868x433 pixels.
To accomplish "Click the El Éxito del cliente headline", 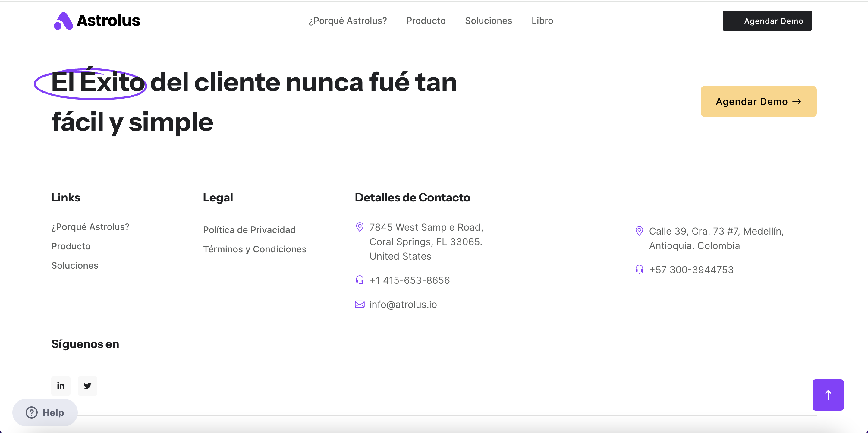I will (x=254, y=101).
